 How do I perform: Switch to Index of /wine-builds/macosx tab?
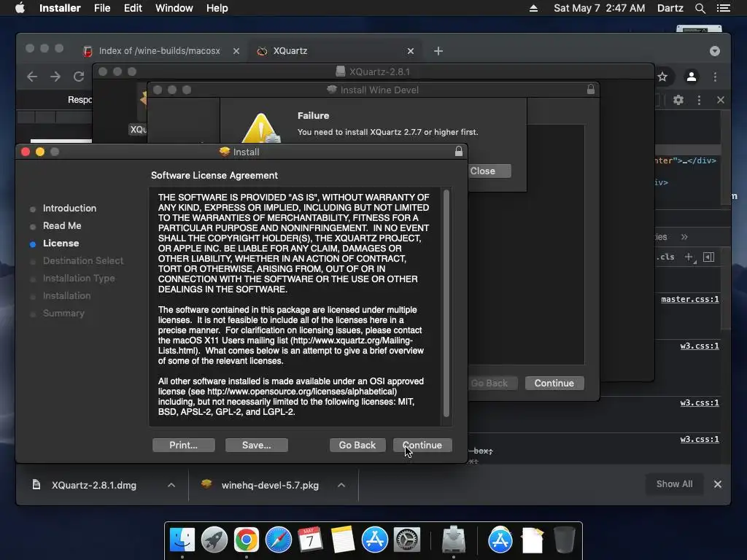click(161, 51)
